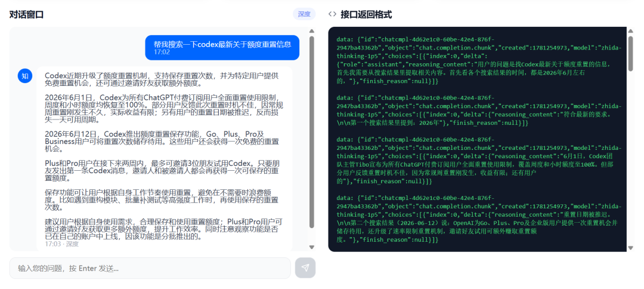Toggle the 深度 mode badge
The height and width of the screenshot is (289, 644).
304,14
